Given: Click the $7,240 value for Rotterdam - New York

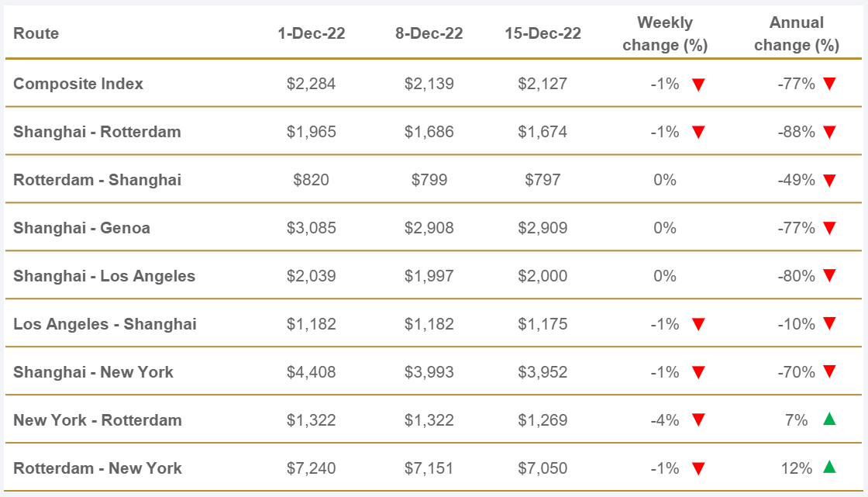Looking at the screenshot, I should coord(311,468).
